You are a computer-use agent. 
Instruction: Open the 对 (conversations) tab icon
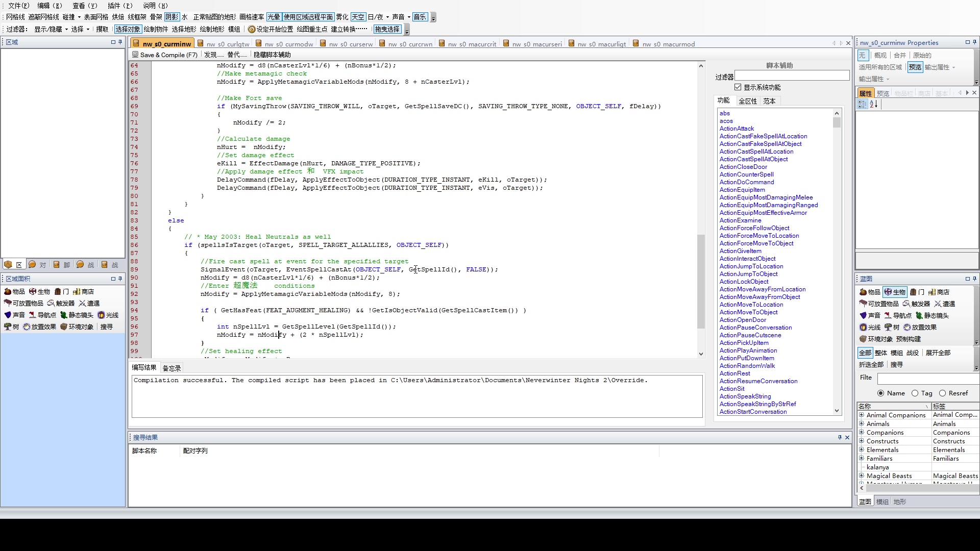point(37,264)
